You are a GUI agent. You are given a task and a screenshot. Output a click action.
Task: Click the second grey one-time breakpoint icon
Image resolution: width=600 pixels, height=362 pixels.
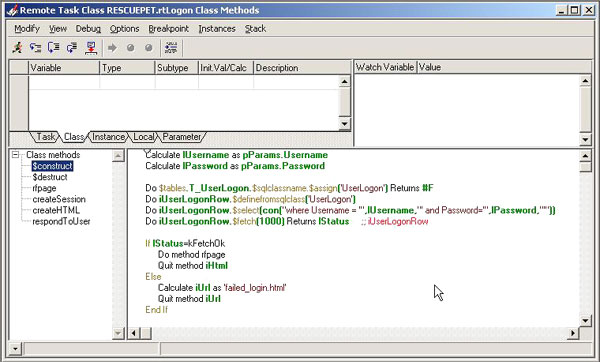[x=149, y=47]
